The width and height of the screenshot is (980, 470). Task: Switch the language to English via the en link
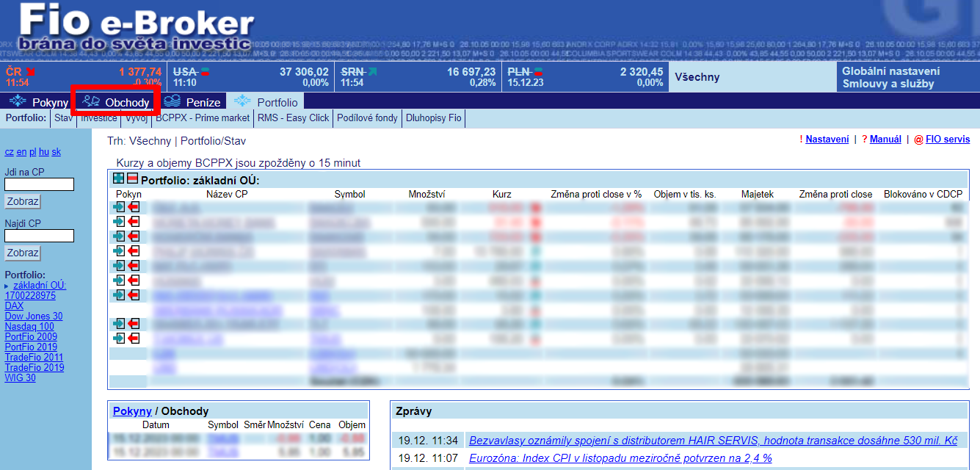click(x=21, y=152)
